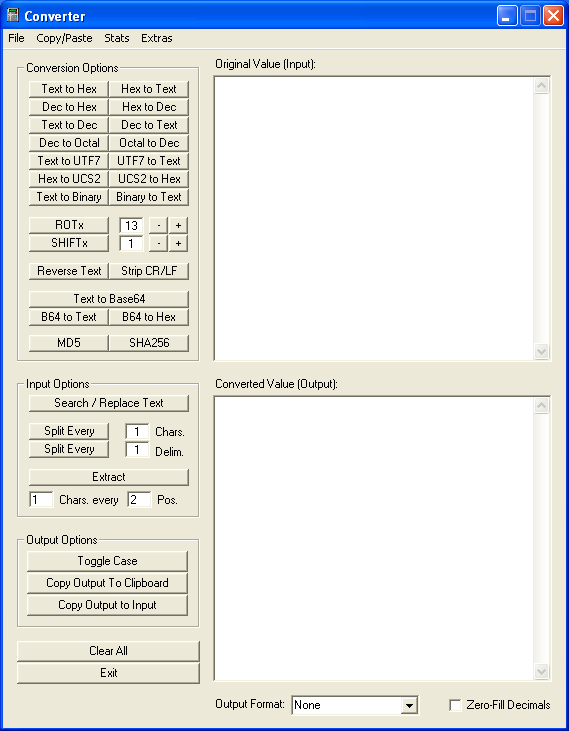Click the Toggle Case button
The height and width of the screenshot is (731, 569).
[107, 561]
